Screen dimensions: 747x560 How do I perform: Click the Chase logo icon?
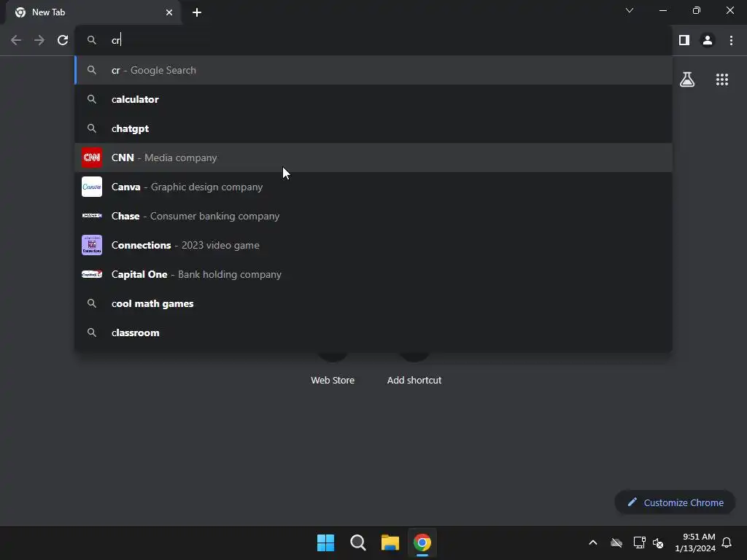(92, 216)
